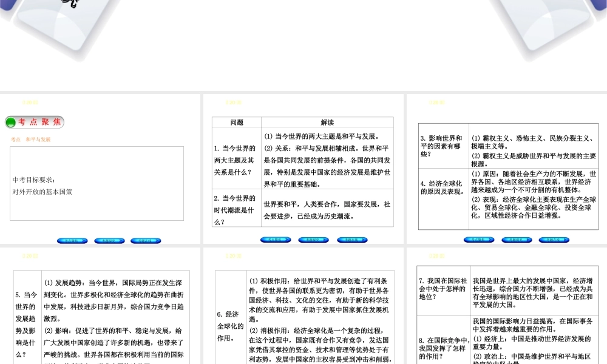Open the slide with 问题 解读 table

pyautogui.click(x=303, y=169)
